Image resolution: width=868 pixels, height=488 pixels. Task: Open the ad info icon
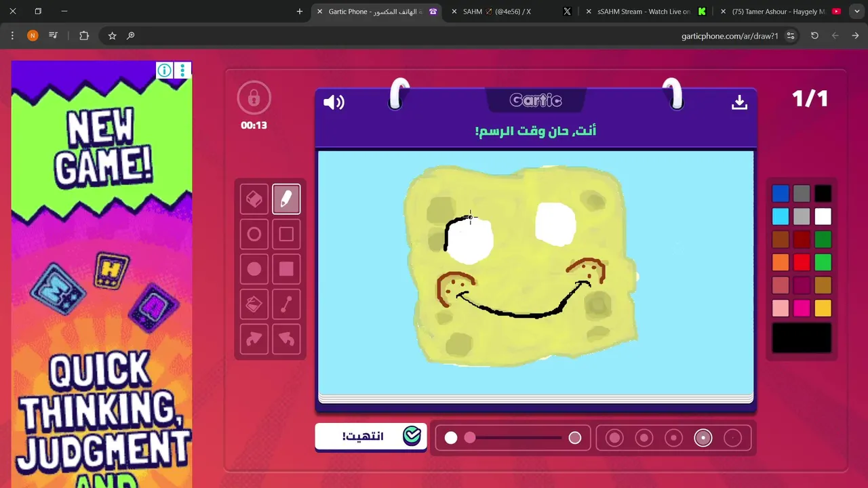click(x=164, y=70)
